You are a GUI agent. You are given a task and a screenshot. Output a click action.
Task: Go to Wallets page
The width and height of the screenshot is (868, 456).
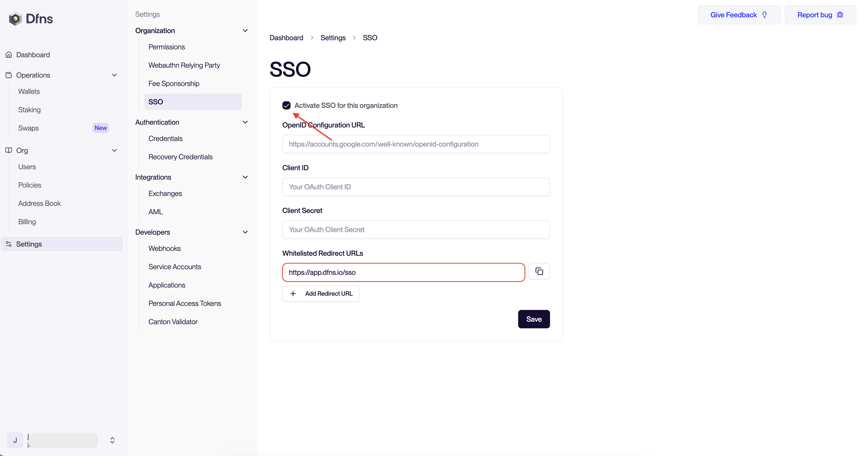[29, 91]
